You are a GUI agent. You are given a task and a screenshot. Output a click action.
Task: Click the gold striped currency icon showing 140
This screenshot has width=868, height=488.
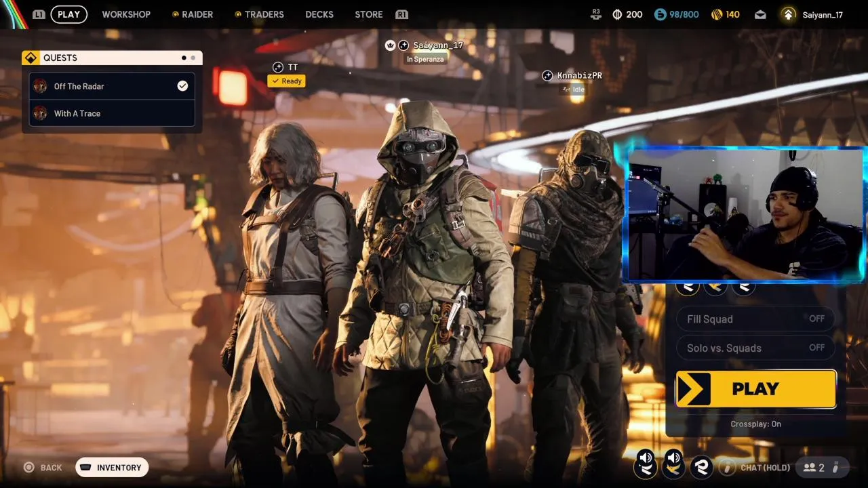[717, 14]
